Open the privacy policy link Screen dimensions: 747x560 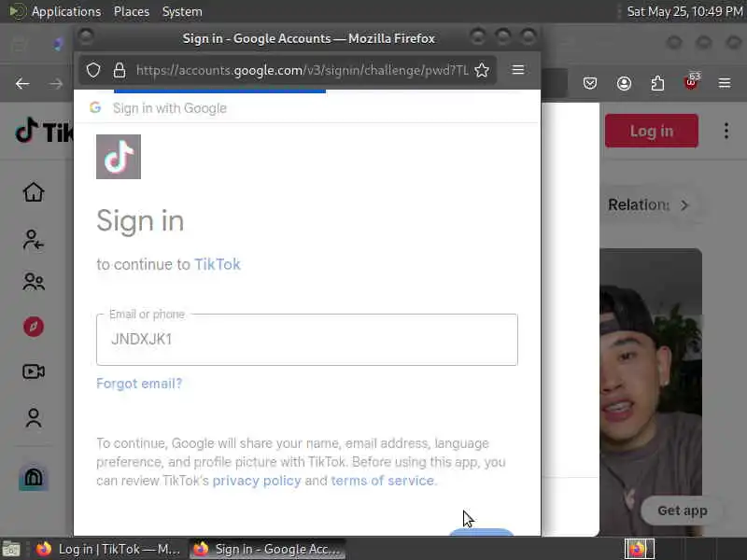pyautogui.click(x=257, y=481)
